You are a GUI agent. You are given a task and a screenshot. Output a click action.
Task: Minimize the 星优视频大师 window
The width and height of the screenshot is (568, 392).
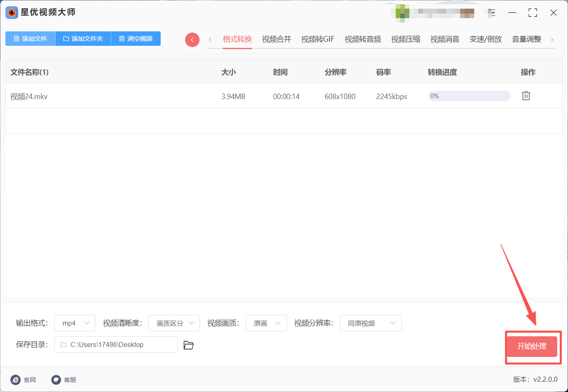[x=512, y=13]
